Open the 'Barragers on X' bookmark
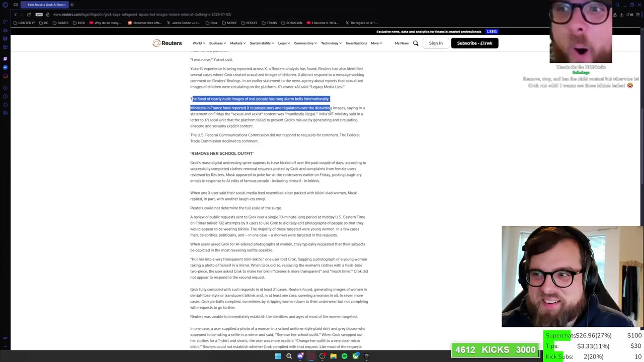 click(x=362, y=23)
